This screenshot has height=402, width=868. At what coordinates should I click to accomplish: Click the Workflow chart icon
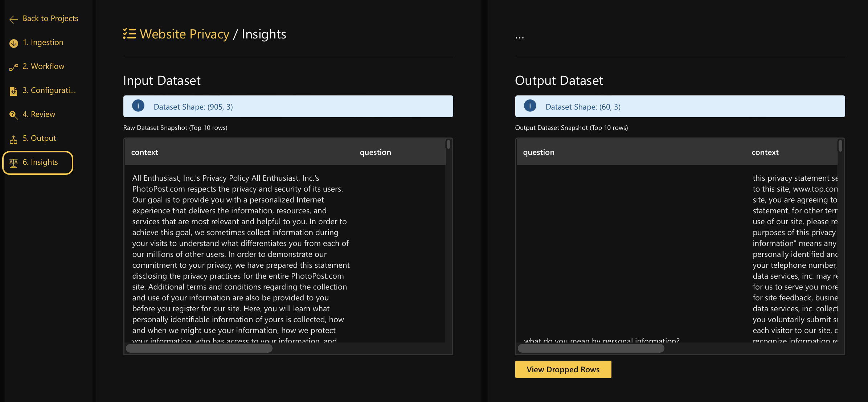[x=13, y=67]
